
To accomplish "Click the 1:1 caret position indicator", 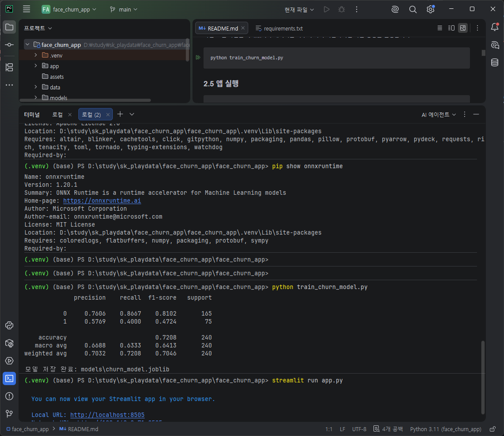I will tap(328, 429).
